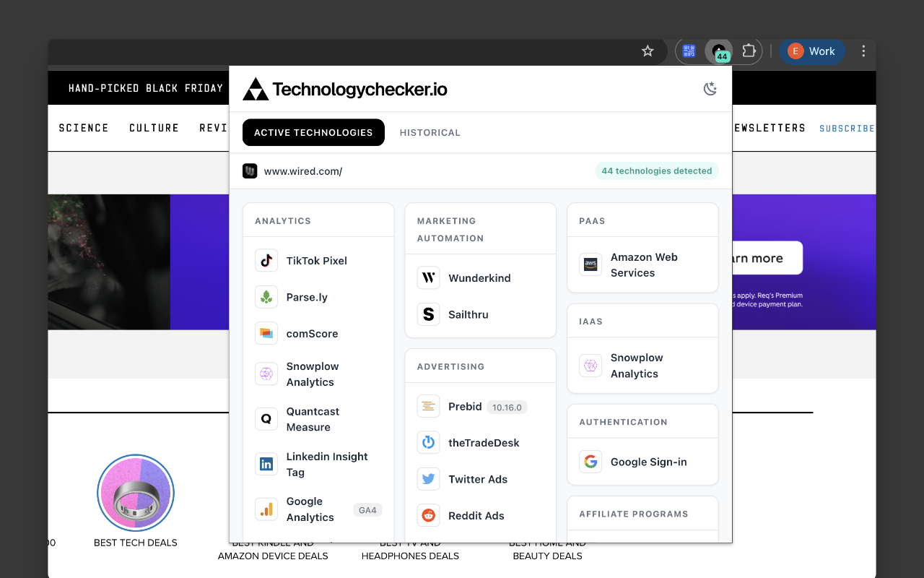
Task: Click the Google Analytics icon
Action: pos(266,509)
